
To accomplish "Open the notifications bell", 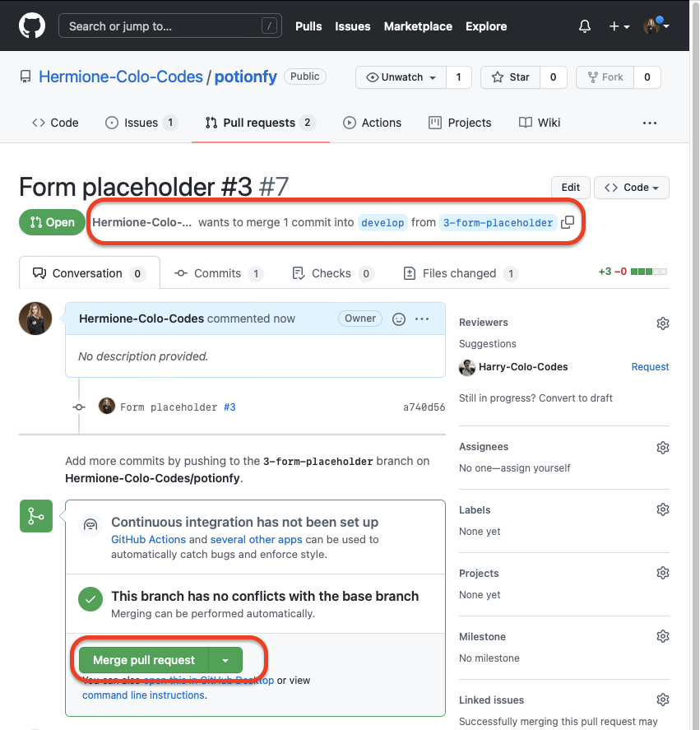I will pyautogui.click(x=585, y=26).
